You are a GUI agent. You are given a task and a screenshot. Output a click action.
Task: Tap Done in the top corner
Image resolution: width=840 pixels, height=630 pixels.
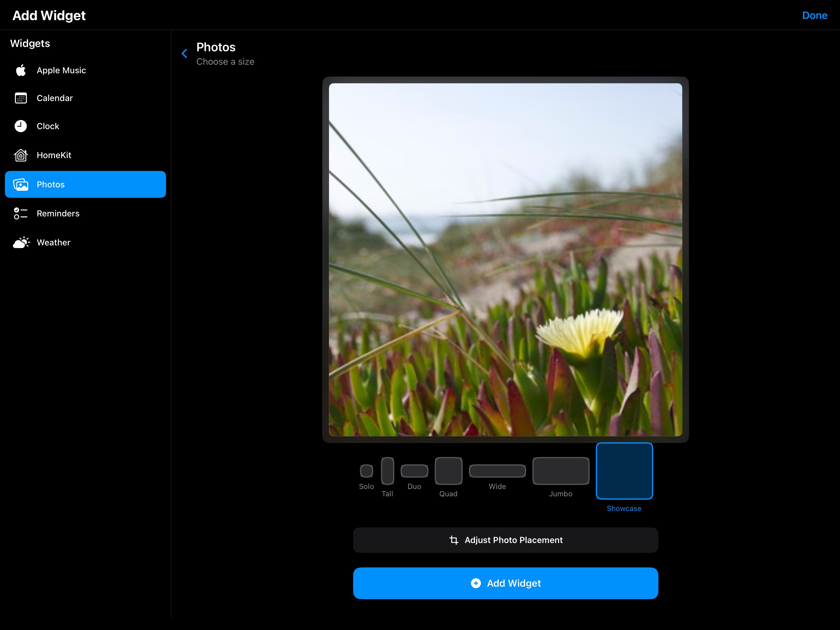click(815, 16)
